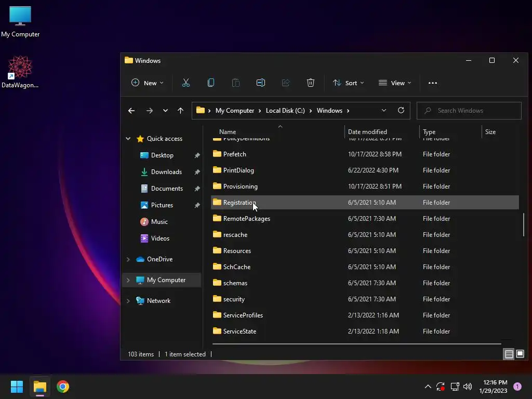Click the Paste clipboard icon
The height and width of the screenshot is (399, 532).
tap(235, 83)
